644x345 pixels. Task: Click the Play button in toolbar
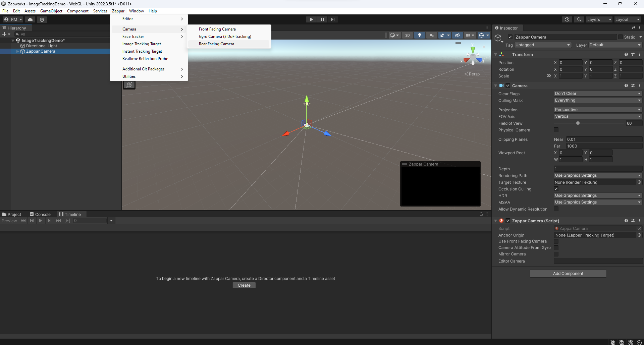click(x=311, y=19)
